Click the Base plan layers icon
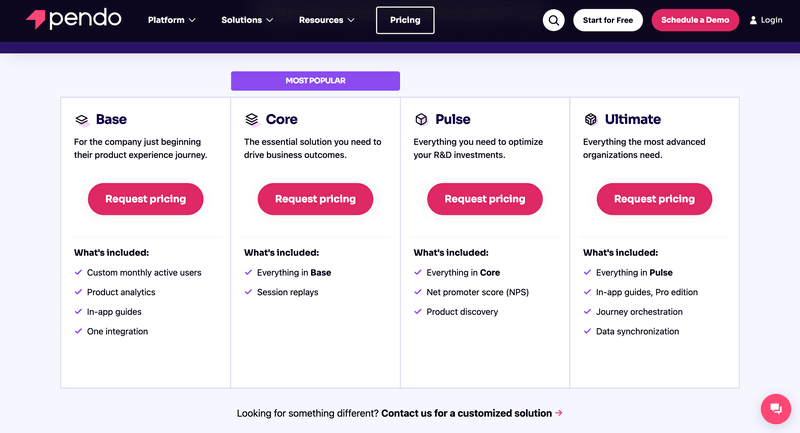 click(82, 120)
